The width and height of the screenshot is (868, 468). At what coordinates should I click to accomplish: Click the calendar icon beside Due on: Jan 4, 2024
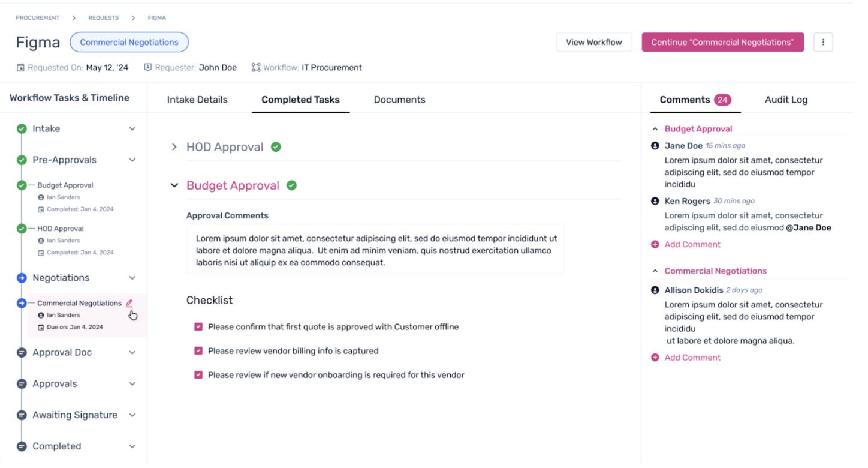[x=41, y=328]
